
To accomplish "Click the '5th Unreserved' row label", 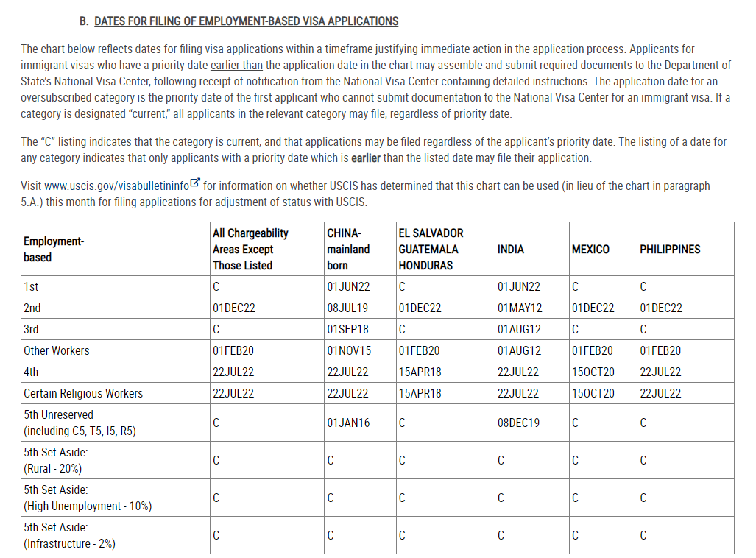I will pos(80,423).
